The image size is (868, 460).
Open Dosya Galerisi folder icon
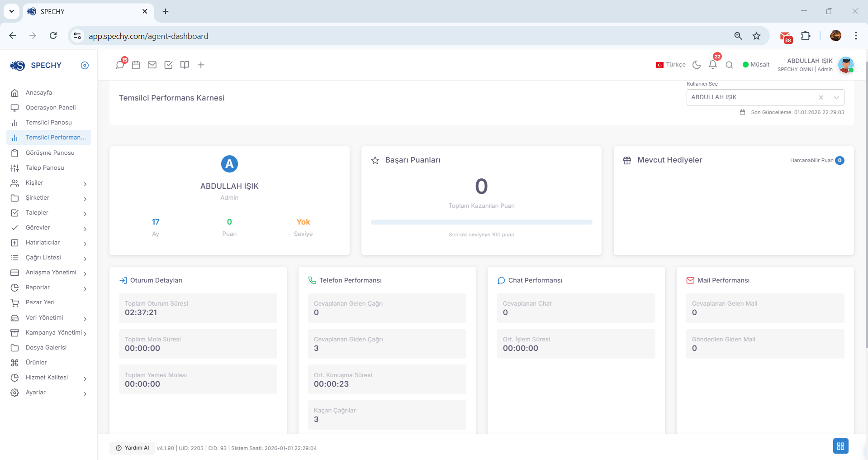[14, 348]
